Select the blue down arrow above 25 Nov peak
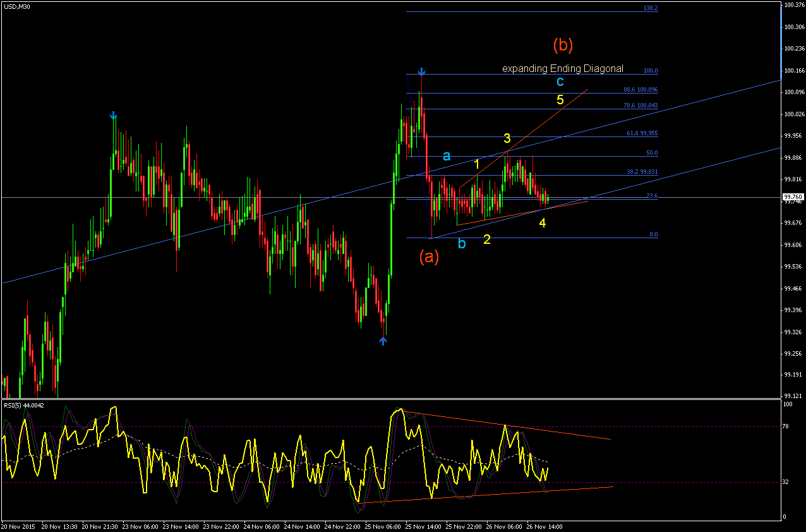Image resolution: width=806 pixels, height=532 pixels. tap(421, 72)
